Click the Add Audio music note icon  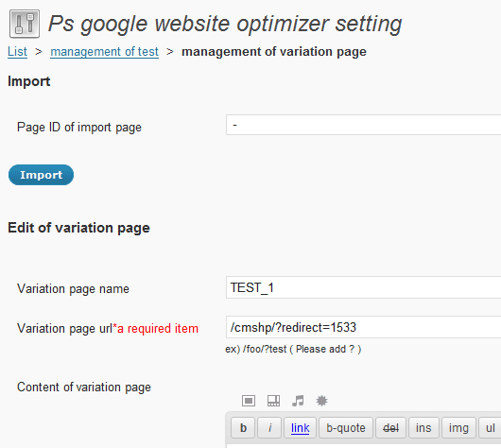point(298,401)
